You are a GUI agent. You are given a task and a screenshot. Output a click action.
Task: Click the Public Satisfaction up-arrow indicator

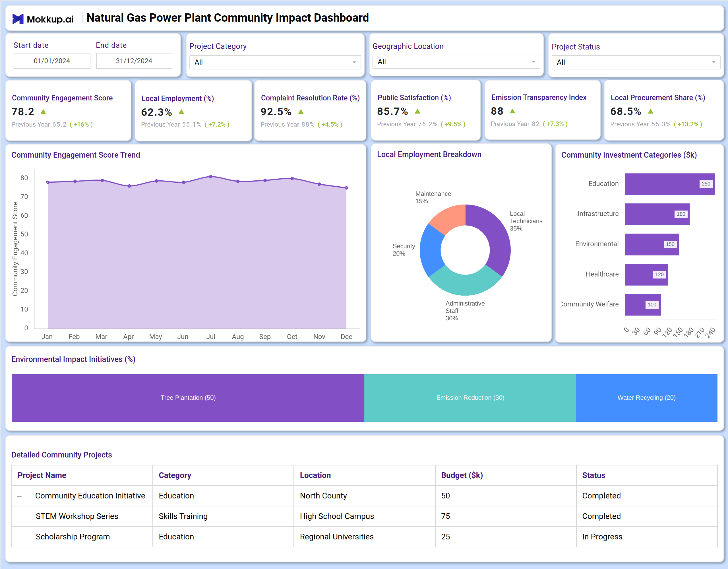[x=417, y=112]
